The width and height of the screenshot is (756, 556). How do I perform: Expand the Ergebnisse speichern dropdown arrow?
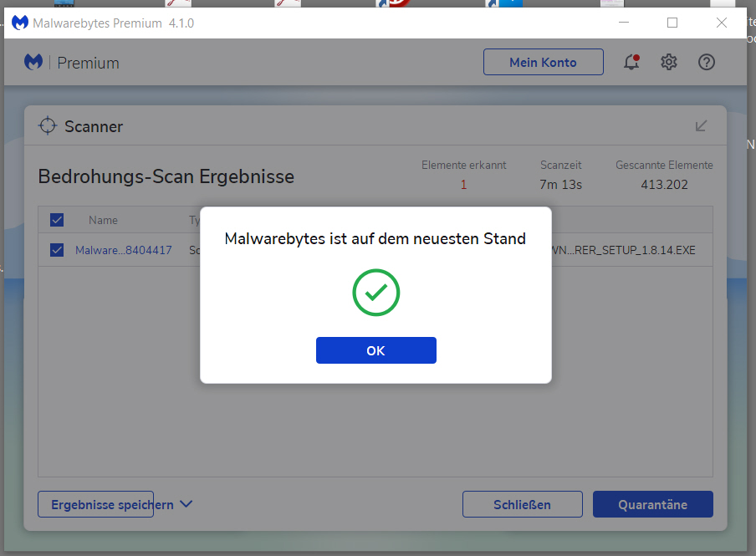coord(186,504)
